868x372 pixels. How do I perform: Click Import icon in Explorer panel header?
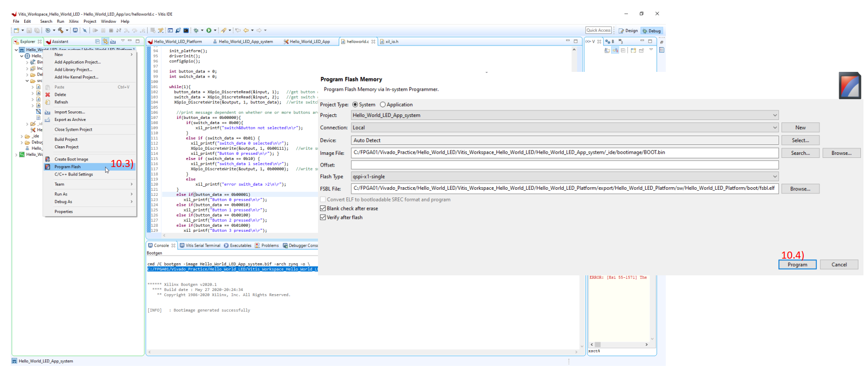coord(113,42)
